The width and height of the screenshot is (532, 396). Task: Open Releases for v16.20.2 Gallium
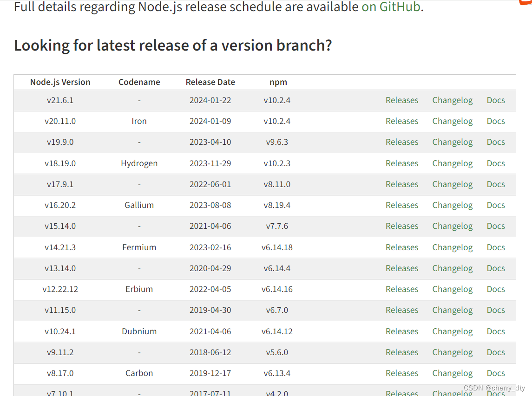click(x=402, y=206)
